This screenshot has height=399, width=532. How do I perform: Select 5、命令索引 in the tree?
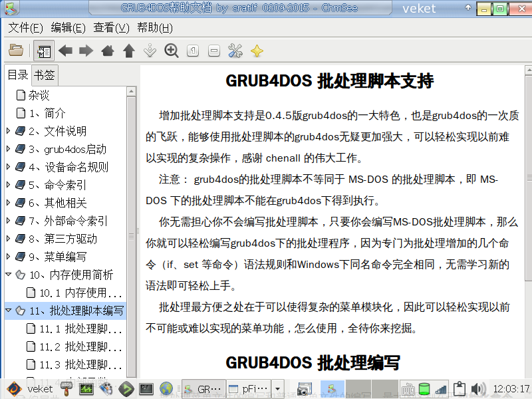(58, 185)
